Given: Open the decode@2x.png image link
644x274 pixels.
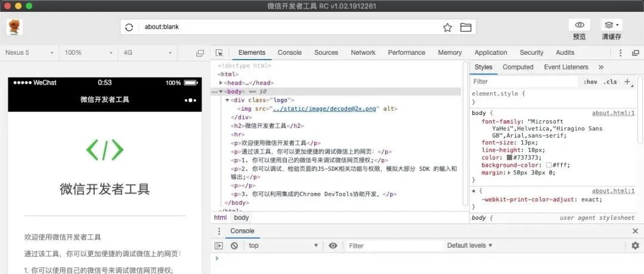Looking at the screenshot, I should [x=324, y=108].
